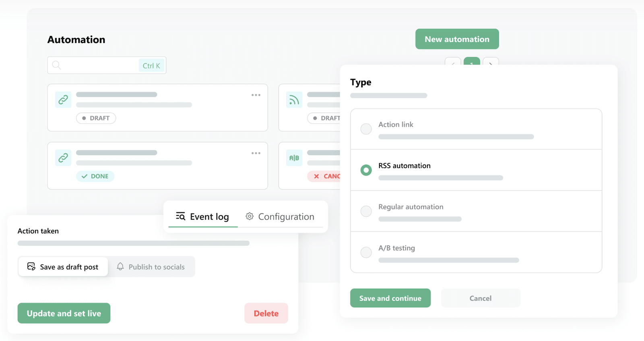The width and height of the screenshot is (644, 341).
Task: Click the A|B testing icon card
Action: [294, 158]
